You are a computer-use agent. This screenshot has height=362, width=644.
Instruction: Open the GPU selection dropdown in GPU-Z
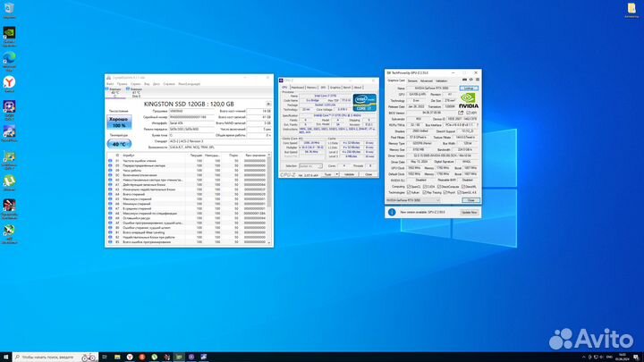(x=413, y=200)
